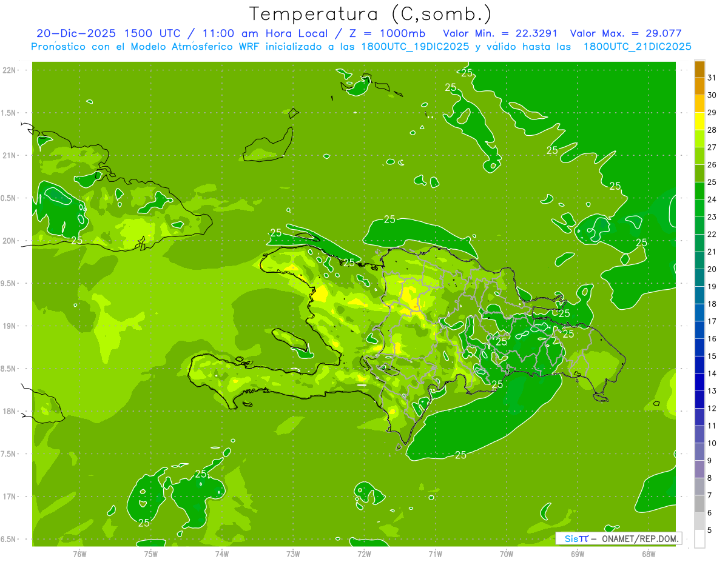Click the "24" value on the color scale
The width and height of the screenshot is (728, 562).
[712, 199]
